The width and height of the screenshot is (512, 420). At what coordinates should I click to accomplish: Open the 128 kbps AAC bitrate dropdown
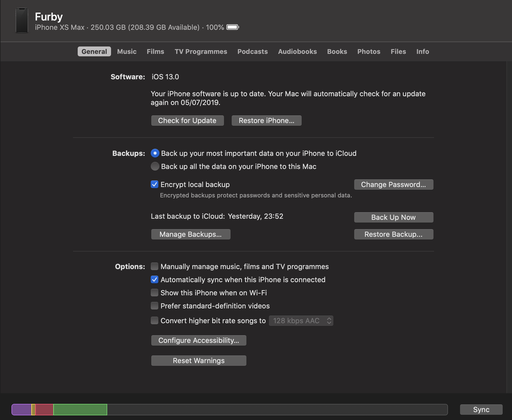click(301, 321)
